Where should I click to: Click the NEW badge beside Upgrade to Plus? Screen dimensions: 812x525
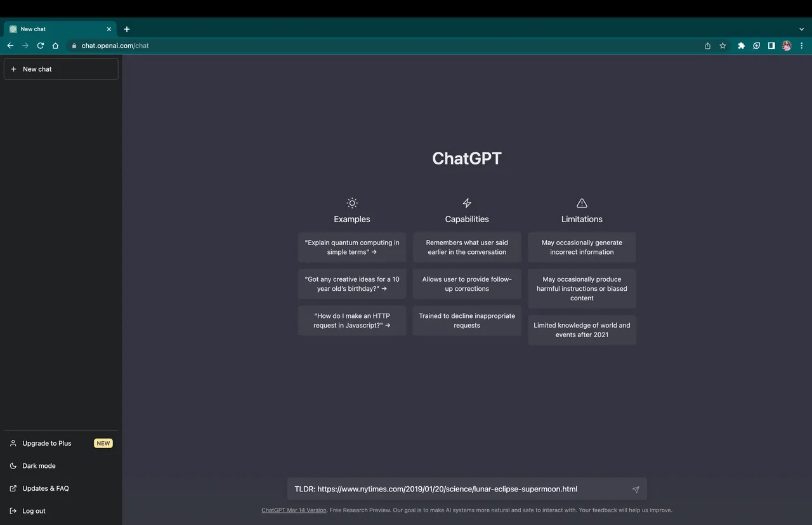(103, 443)
